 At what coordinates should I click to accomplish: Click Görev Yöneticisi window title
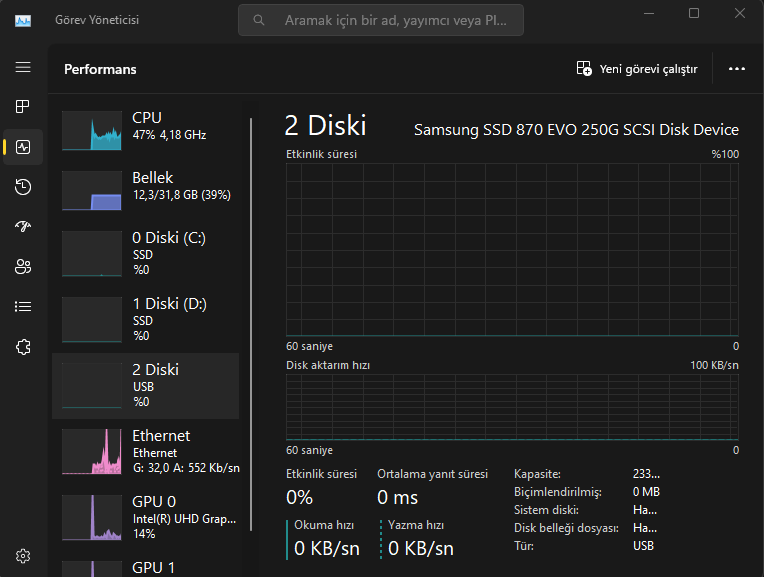[x=97, y=20]
